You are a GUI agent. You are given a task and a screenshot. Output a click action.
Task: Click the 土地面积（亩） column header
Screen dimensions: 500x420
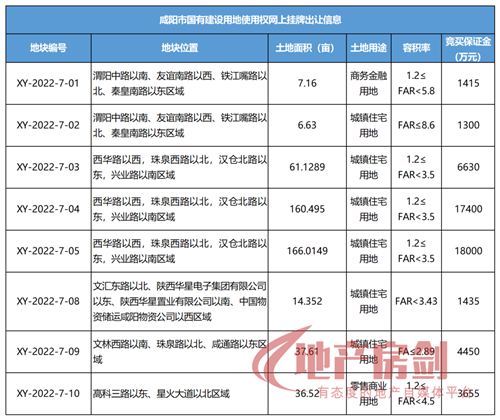pos(307,48)
